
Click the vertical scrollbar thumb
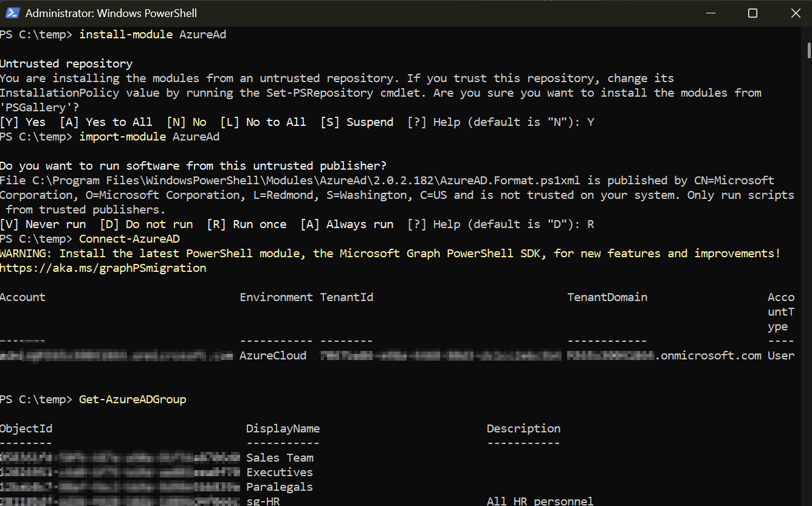pos(808,50)
